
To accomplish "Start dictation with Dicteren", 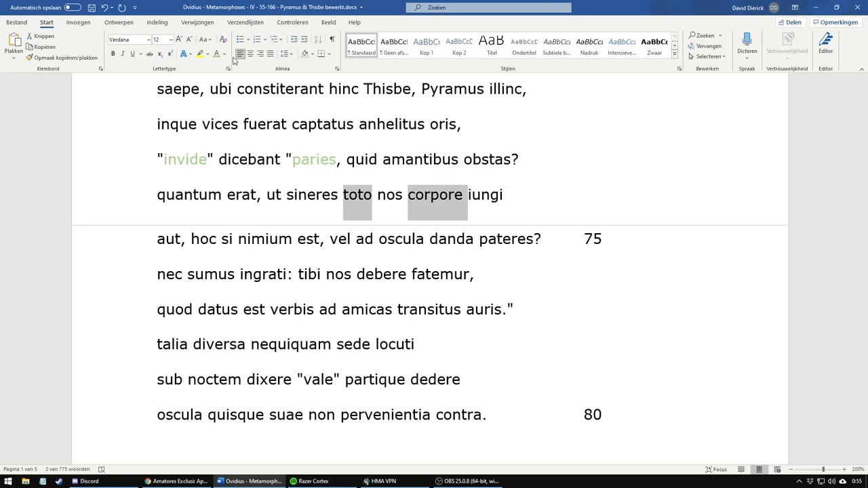I will point(747,44).
